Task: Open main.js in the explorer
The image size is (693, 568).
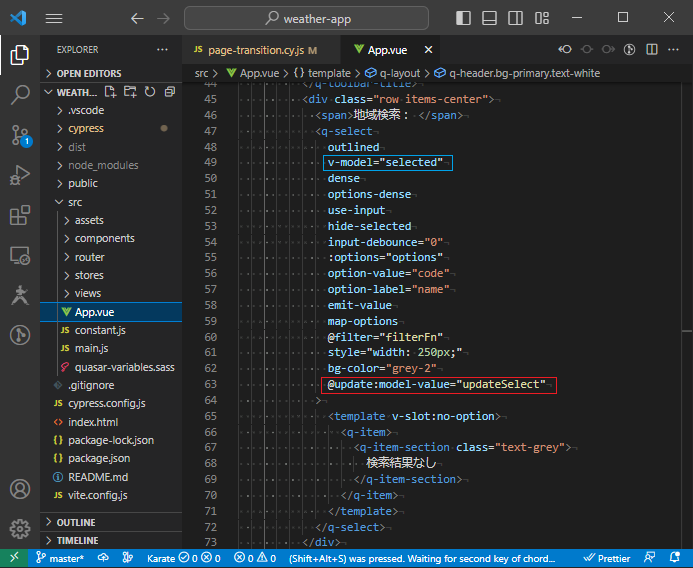Action: click(110, 349)
